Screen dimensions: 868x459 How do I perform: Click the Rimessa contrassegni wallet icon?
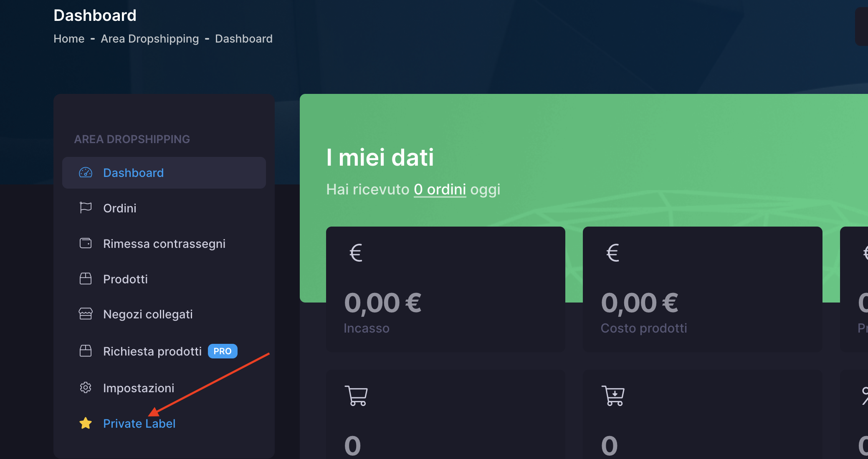point(86,243)
